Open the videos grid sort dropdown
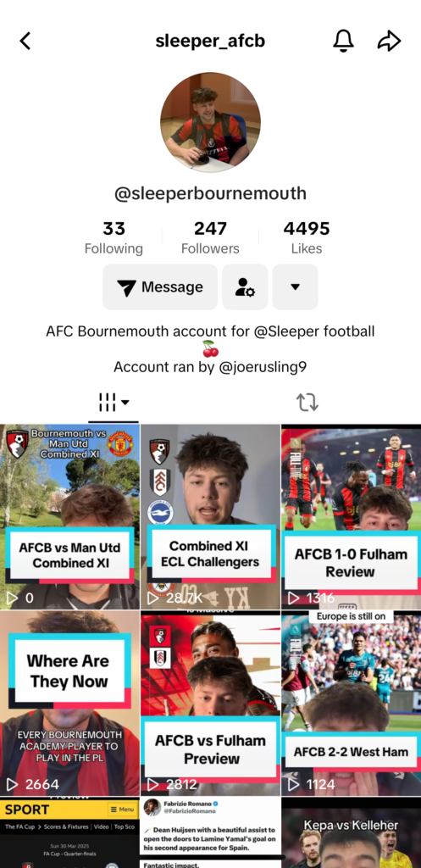421x868 pixels. (114, 403)
